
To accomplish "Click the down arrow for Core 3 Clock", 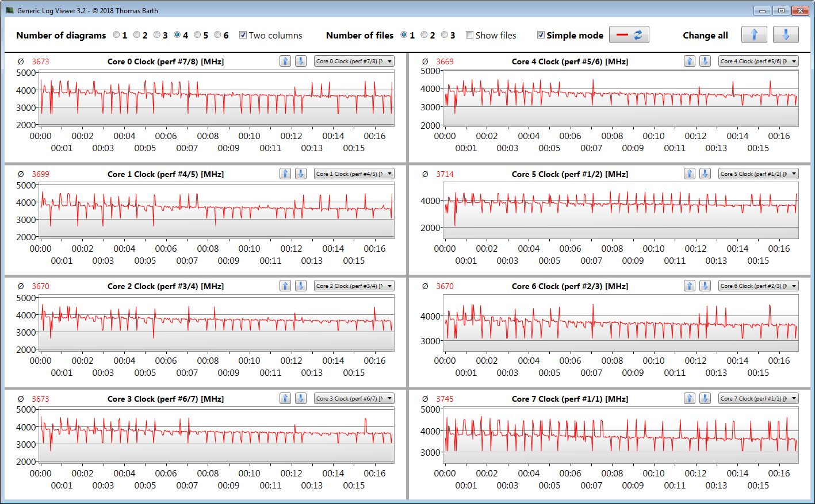I will [300, 398].
